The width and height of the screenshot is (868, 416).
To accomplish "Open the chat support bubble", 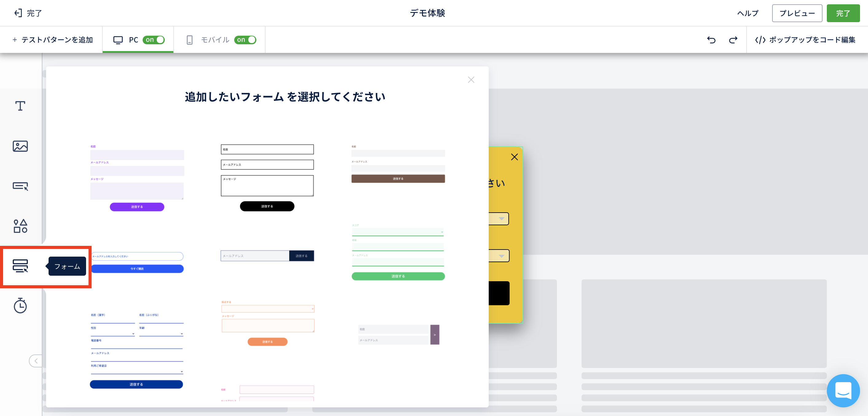I will click(843, 390).
